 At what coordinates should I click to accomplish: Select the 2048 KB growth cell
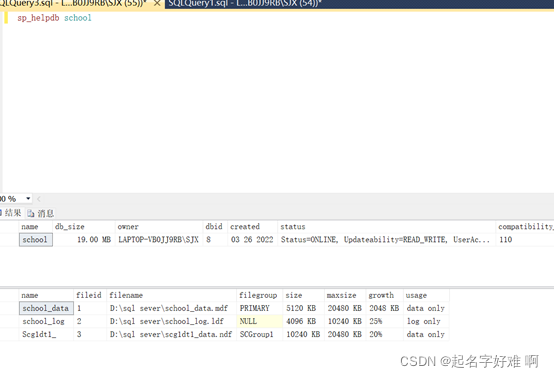click(x=384, y=308)
